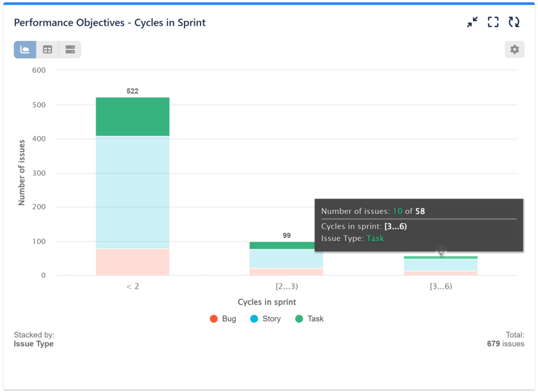Select the '[3...6)' bar
The width and height of the screenshot is (538, 392).
[441, 265]
